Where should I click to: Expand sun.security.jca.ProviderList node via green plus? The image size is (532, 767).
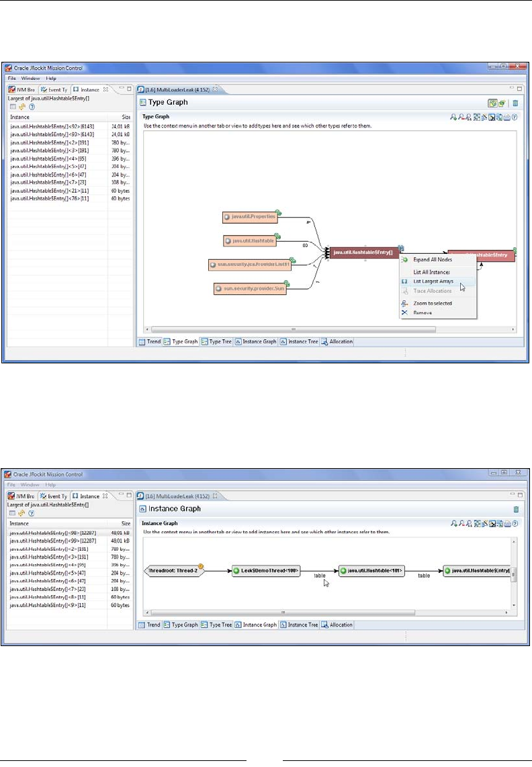[x=292, y=260]
